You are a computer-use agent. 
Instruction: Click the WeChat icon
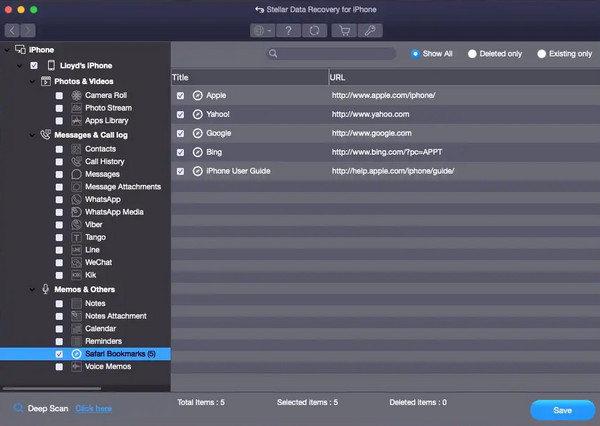click(77, 263)
